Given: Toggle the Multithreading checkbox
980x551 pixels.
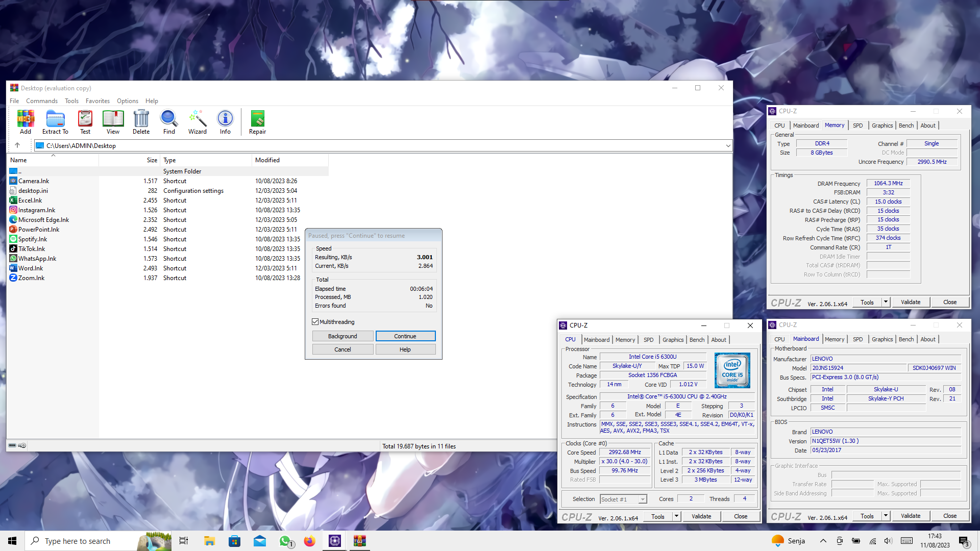Looking at the screenshot, I should pos(315,322).
